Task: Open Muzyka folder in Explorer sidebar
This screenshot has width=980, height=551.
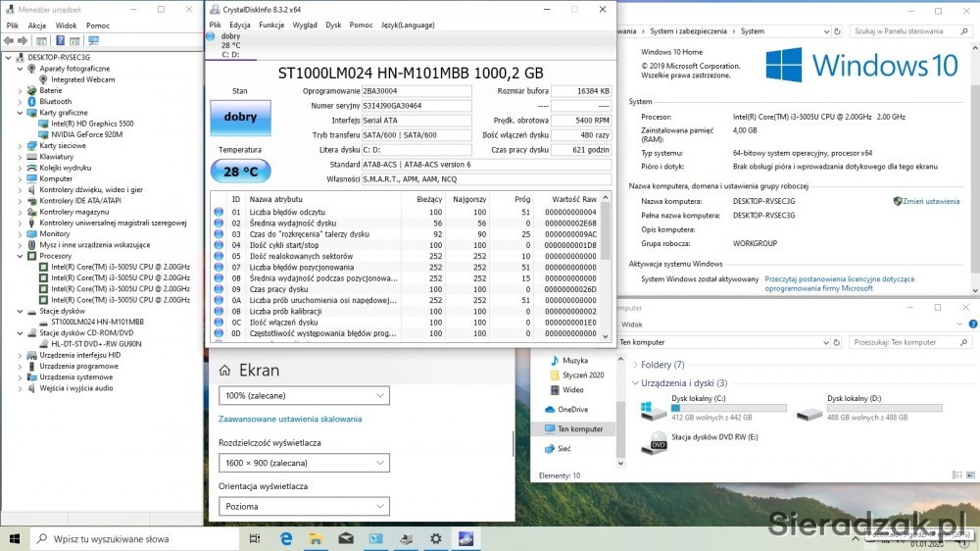Action: click(574, 360)
